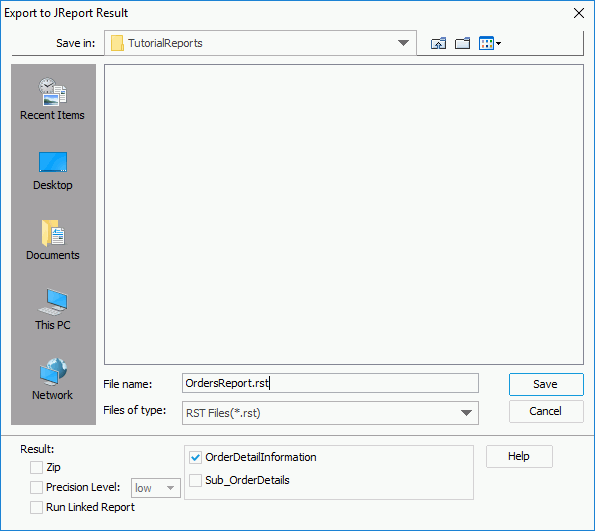Cancel the export dialog
The width and height of the screenshot is (595, 531).
546,411
